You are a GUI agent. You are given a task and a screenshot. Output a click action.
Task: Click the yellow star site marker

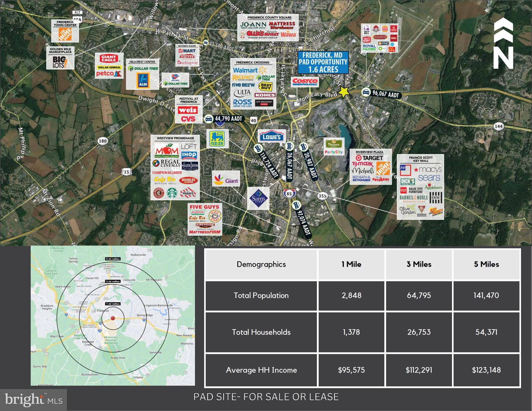(x=344, y=92)
